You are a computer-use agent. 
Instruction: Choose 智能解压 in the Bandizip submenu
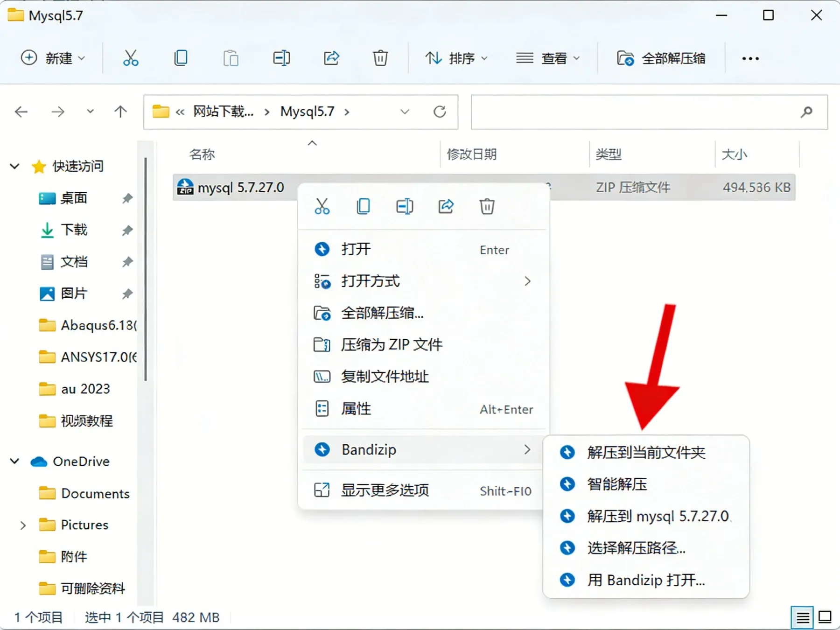[646, 484]
